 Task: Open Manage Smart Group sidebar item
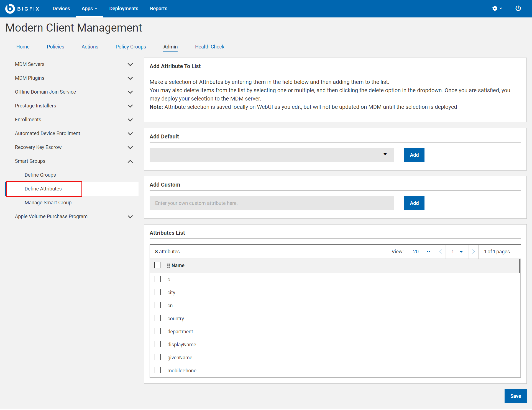click(48, 203)
